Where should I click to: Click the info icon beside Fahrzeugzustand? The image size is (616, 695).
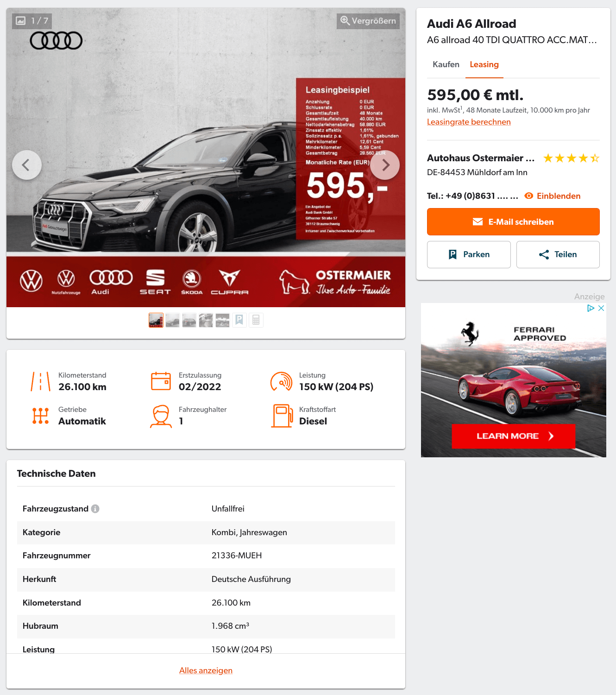point(95,509)
